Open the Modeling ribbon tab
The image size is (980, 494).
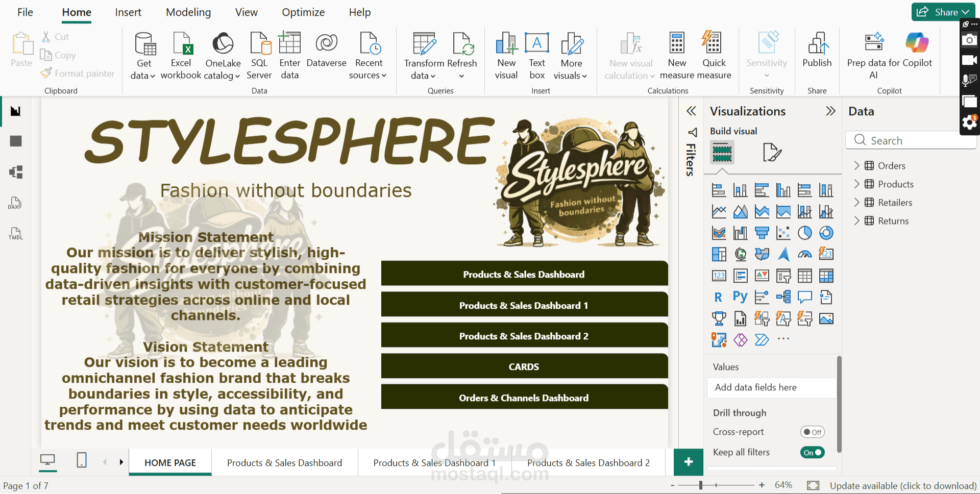tap(188, 12)
